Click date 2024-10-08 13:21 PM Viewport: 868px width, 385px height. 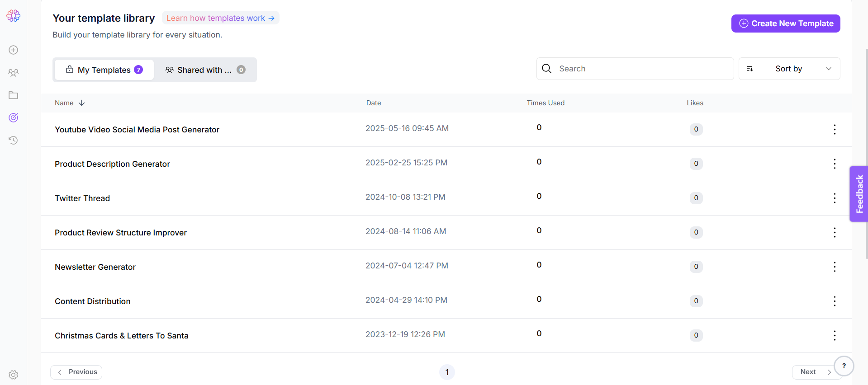[x=405, y=197]
